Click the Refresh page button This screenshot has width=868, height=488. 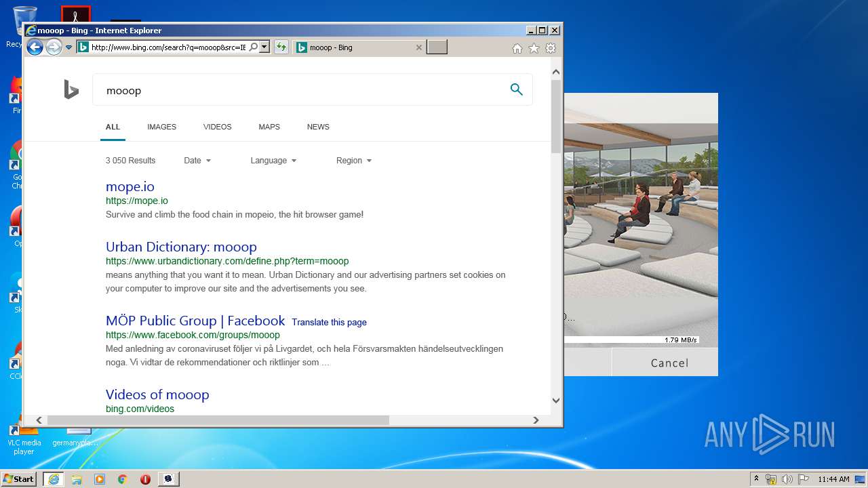(281, 47)
